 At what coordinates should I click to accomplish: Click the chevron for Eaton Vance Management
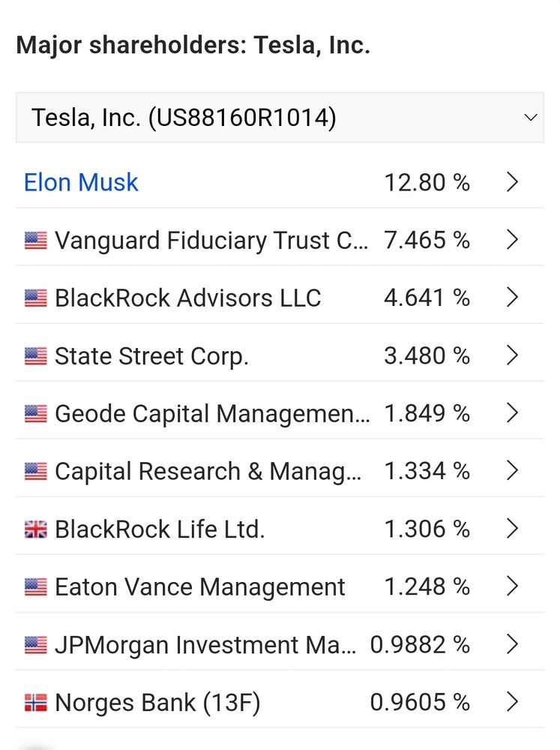tap(512, 586)
